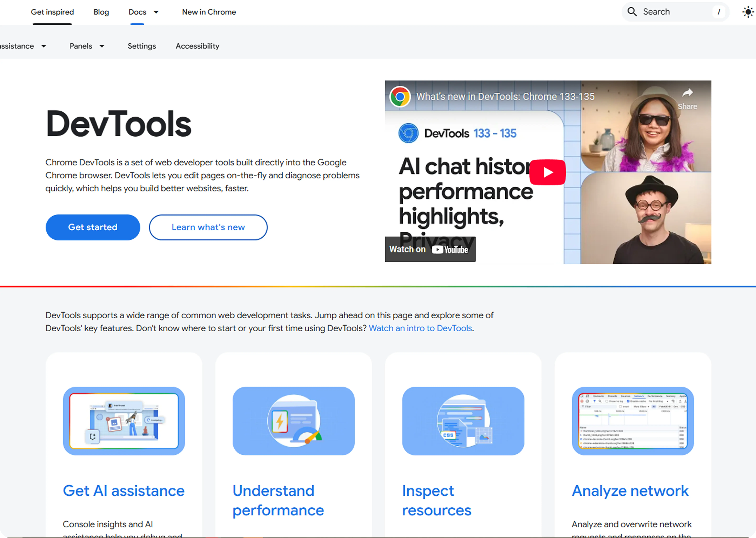Open the Get inspired tab
Viewport: 756px width, 538px height.
pos(52,12)
